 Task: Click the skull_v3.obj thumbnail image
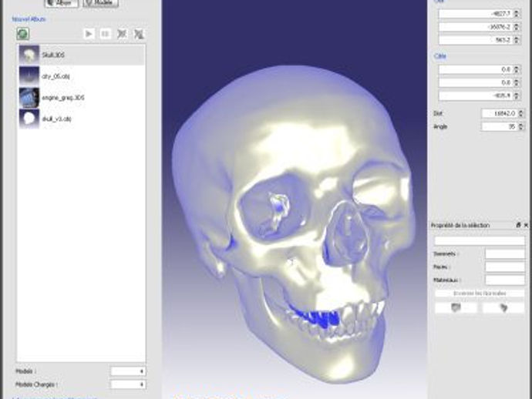[x=29, y=119]
